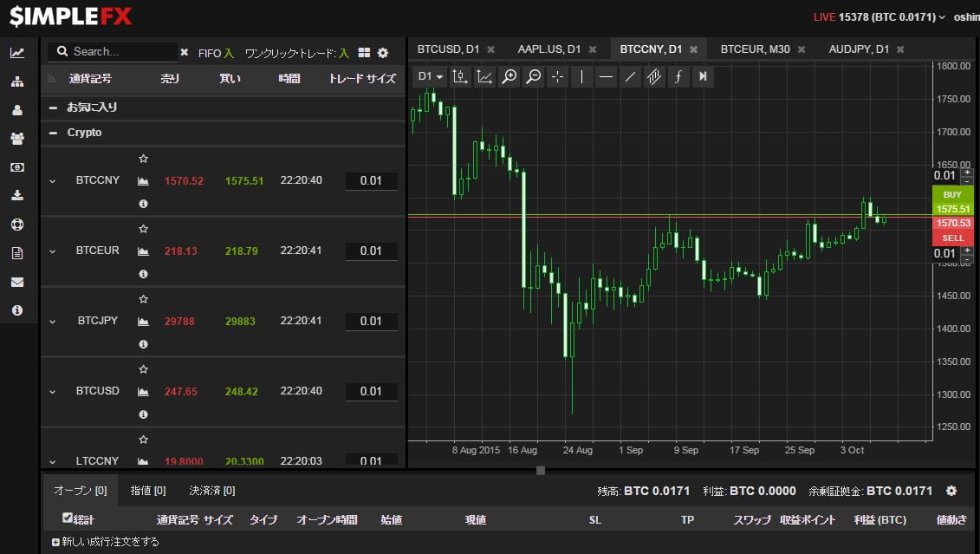The image size is (980, 554).
Task: Open the mail icon in left sidebar
Action: pyautogui.click(x=17, y=282)
